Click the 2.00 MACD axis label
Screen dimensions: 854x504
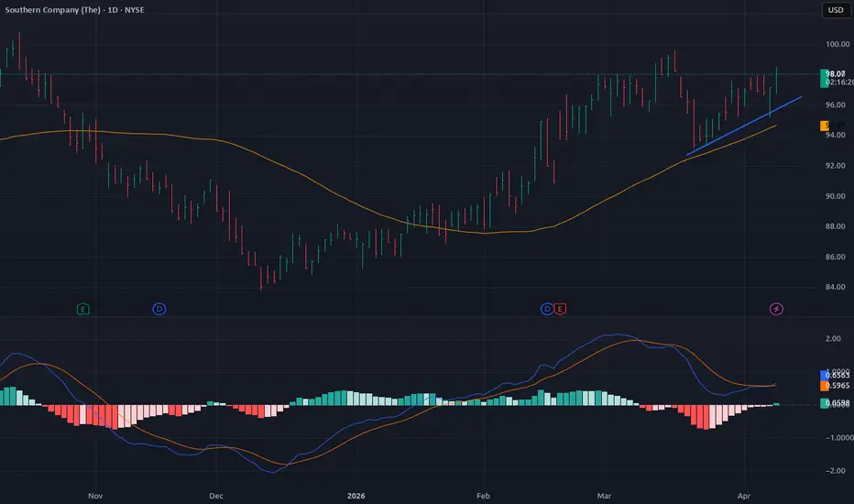point(833,338)
